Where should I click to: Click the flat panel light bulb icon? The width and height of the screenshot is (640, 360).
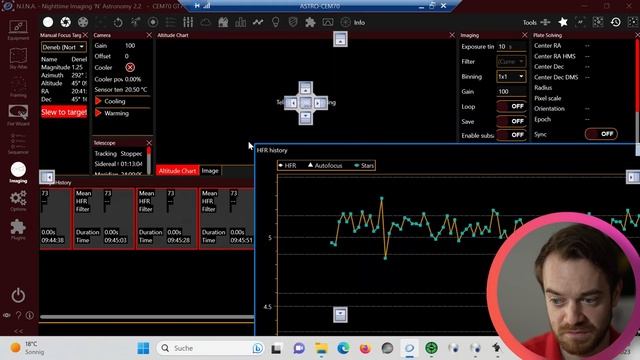click(276, 22)
